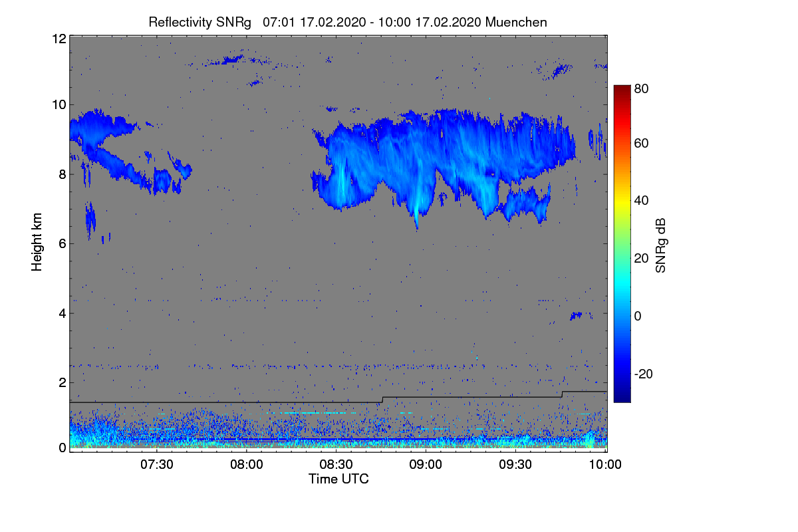Click the height tick label 10
The image size is (798, 532).
(x=59, y=104)
